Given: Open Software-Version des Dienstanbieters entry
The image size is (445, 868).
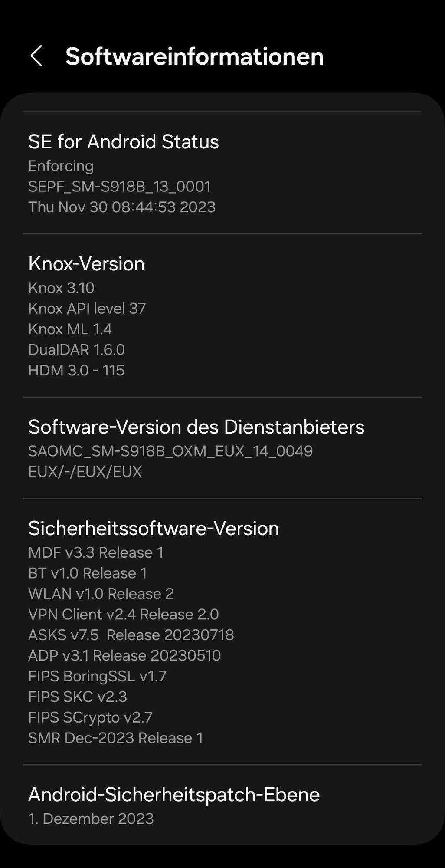Looking at the screenshot, I should pos(222,448).
